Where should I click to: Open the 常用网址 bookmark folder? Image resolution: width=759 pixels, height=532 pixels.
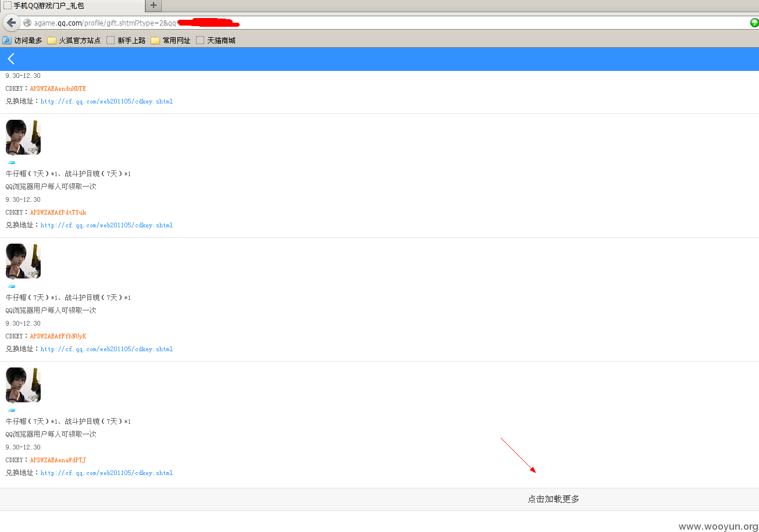170,41
